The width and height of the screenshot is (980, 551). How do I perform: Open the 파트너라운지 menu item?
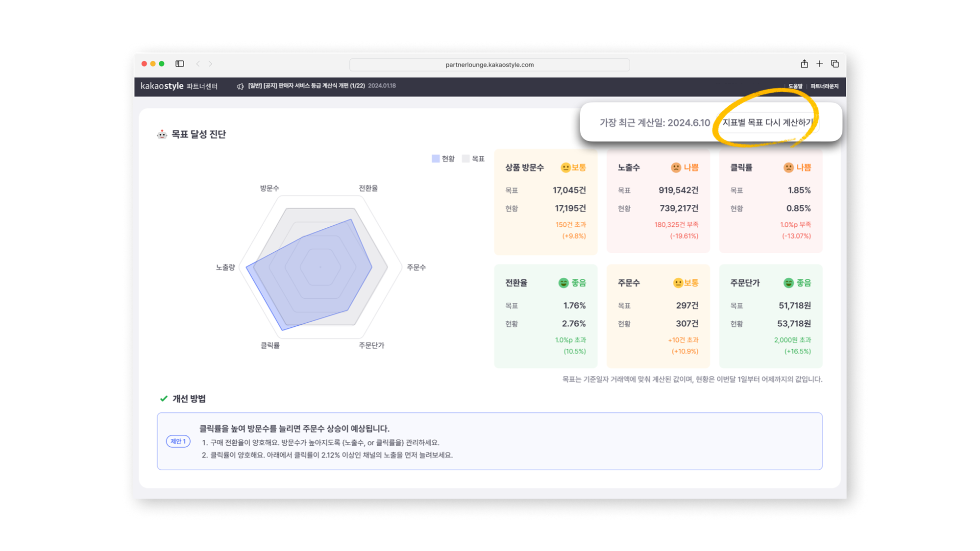click(x=824, y=86)
